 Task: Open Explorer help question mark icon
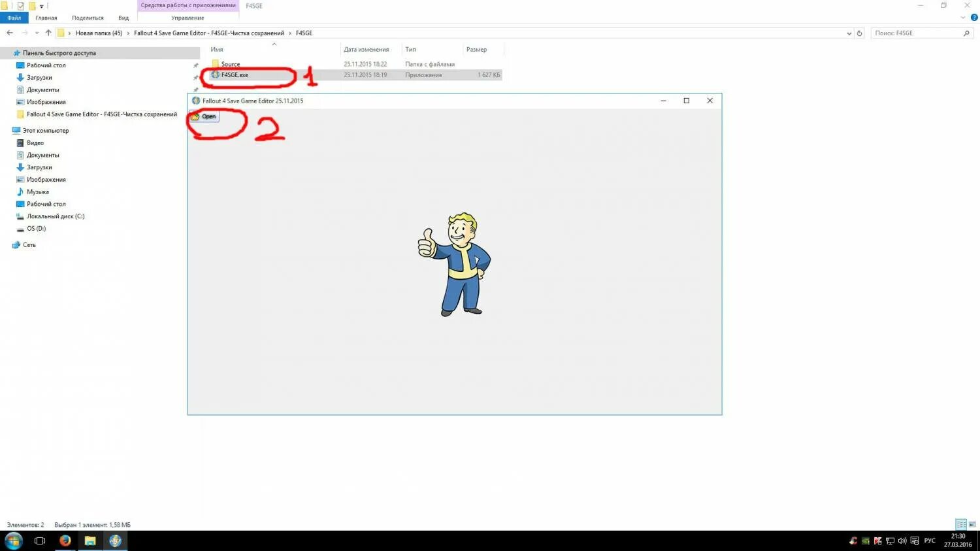[974, 18]
